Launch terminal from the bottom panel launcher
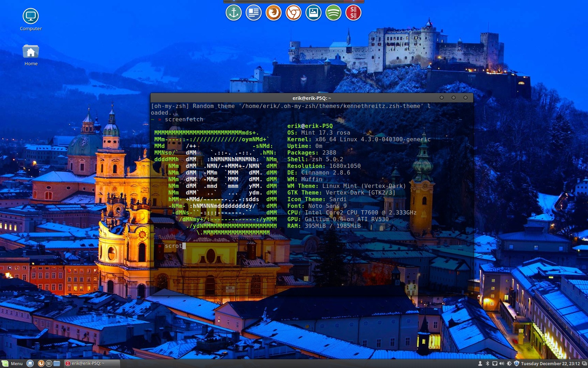 49,363
